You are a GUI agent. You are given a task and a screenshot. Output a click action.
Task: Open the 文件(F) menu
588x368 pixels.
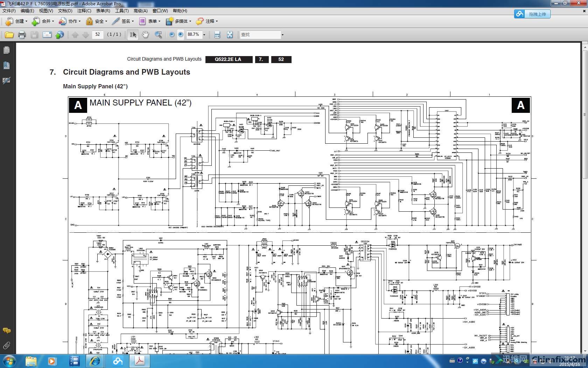(9, 11)
